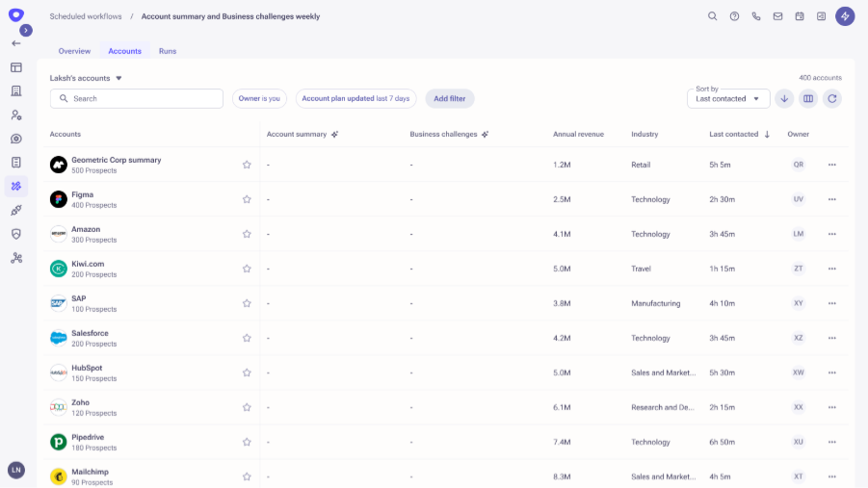Screen dimensions: 868x488
Task: Open the prospects people sidebar icon
Action: [16, 116]
